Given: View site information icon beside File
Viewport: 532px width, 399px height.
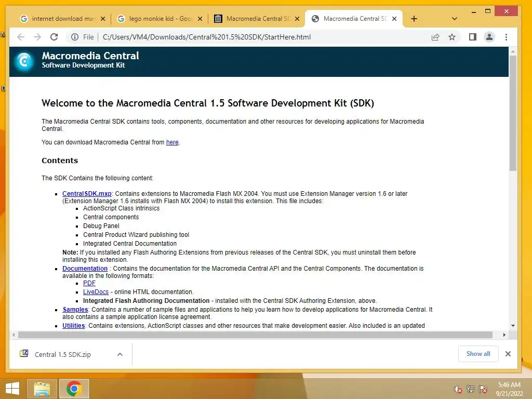Looking at the screenshot, I should click(75, 37).
